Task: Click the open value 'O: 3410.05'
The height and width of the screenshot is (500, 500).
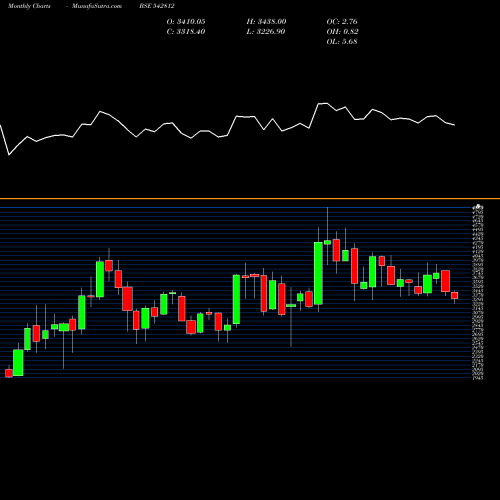Action: point(186,22)
